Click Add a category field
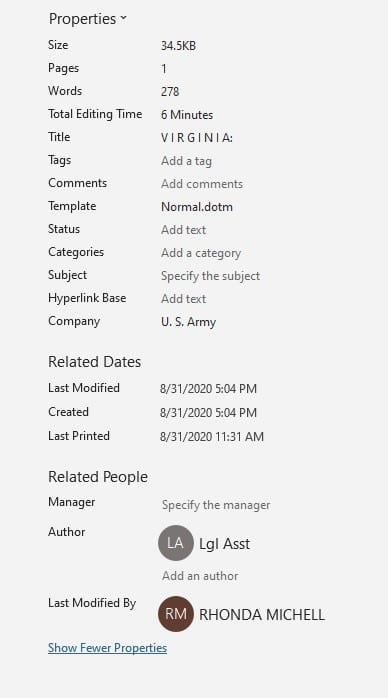The image size is (388, 698). pyautogui.click(x=201, y=253)
